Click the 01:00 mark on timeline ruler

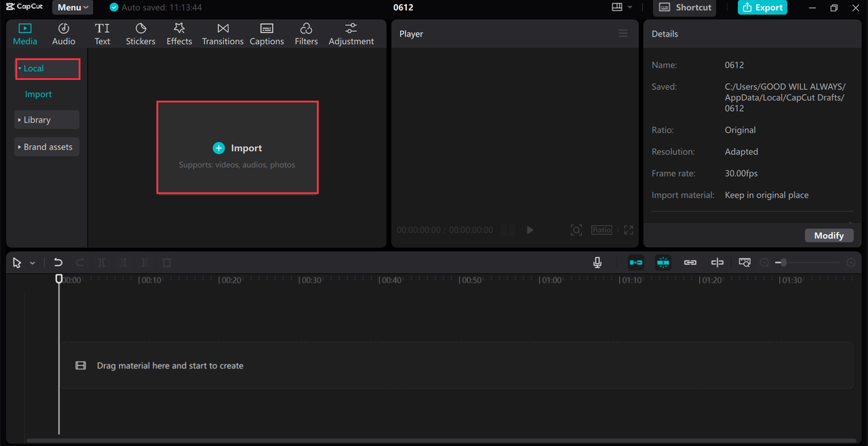(550, 280)
